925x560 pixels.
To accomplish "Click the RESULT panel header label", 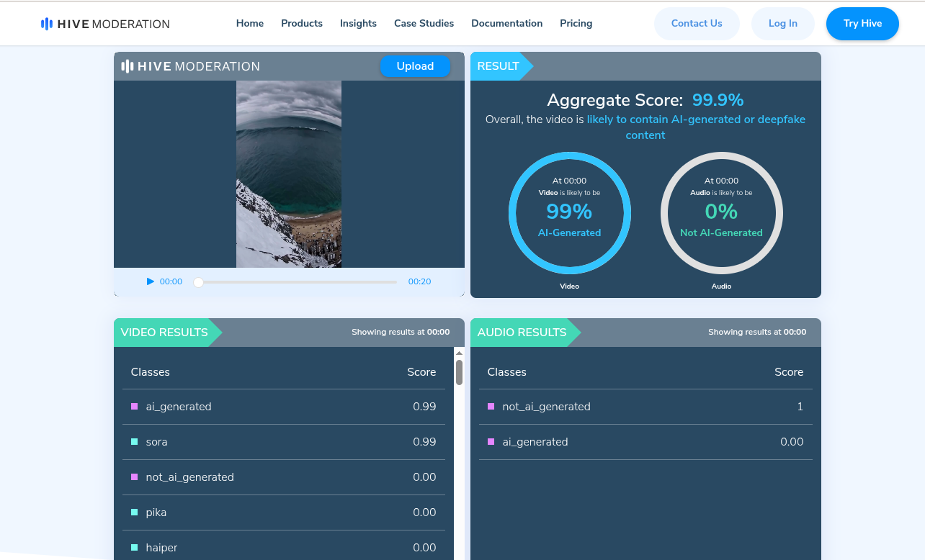I will 498,66.
